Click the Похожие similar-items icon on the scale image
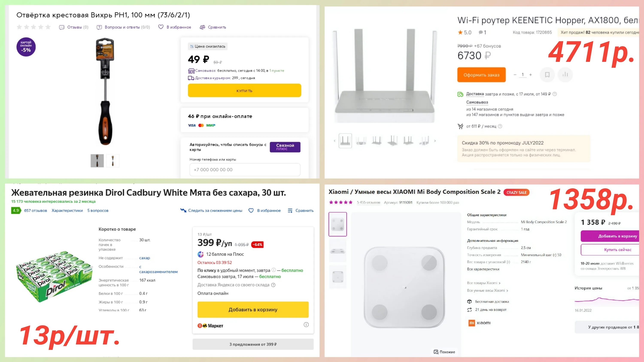 436,352
